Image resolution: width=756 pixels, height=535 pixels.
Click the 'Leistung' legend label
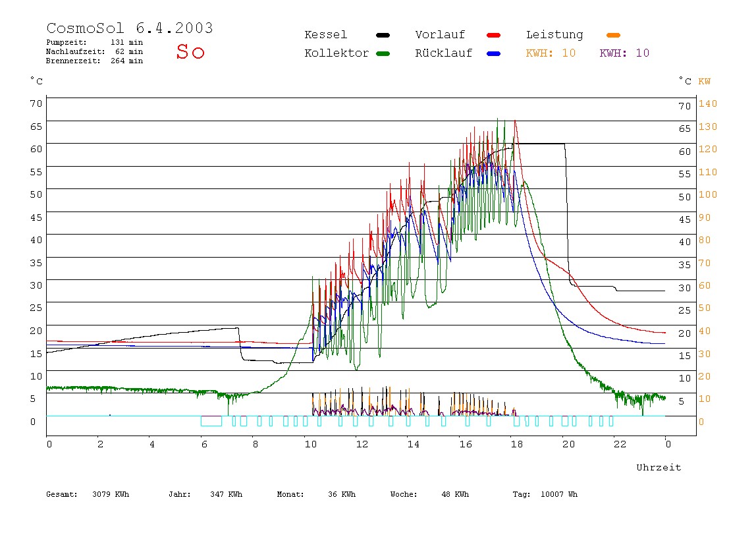pyautogui.click(x=554, y=35)
